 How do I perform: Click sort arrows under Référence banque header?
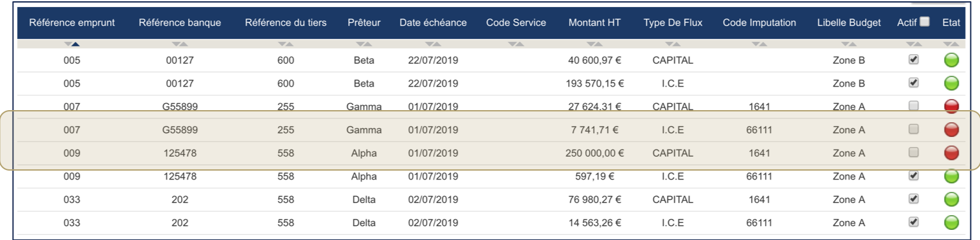[180, 44]
